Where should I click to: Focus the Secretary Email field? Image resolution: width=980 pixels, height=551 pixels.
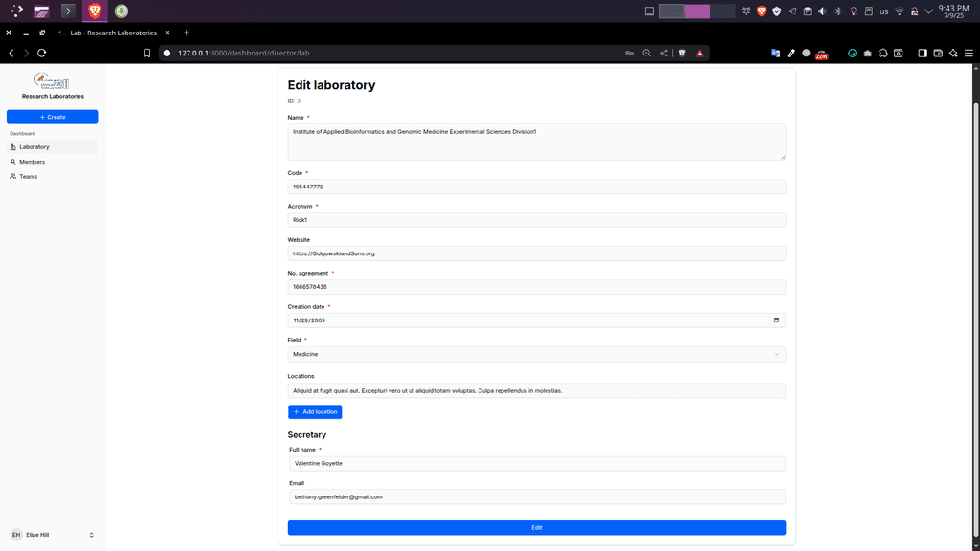point(537,497)
